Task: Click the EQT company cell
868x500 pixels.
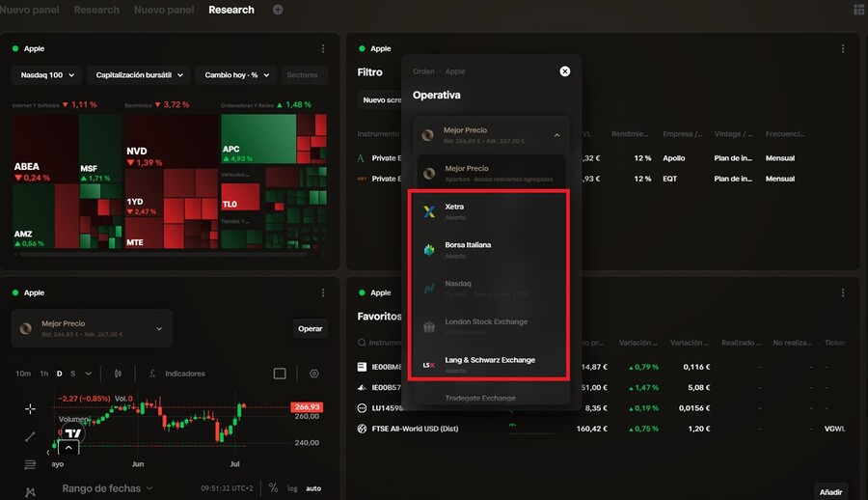Action: click(670, 179)
